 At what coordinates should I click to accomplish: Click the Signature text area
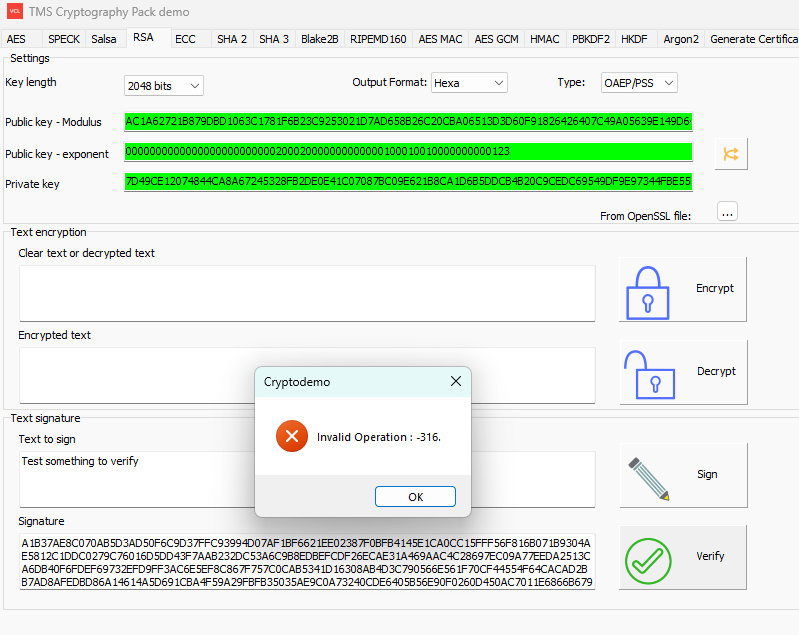[307, 561]
